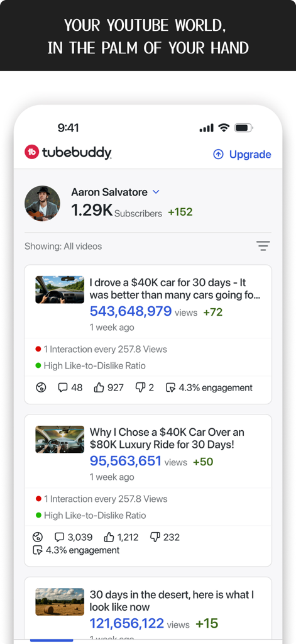Click the +50 views gain
The height and width of the screenshot is (644, 296).
click(x=203, y=462)
